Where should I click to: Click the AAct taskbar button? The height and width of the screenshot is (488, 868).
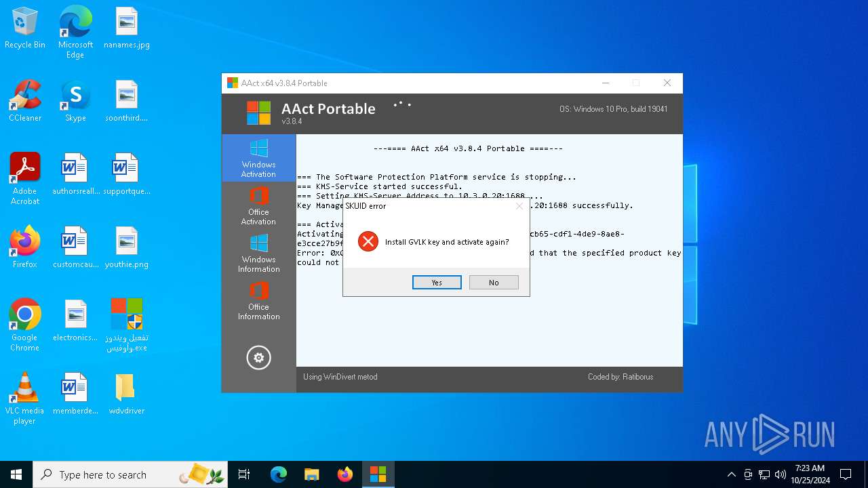378,474
